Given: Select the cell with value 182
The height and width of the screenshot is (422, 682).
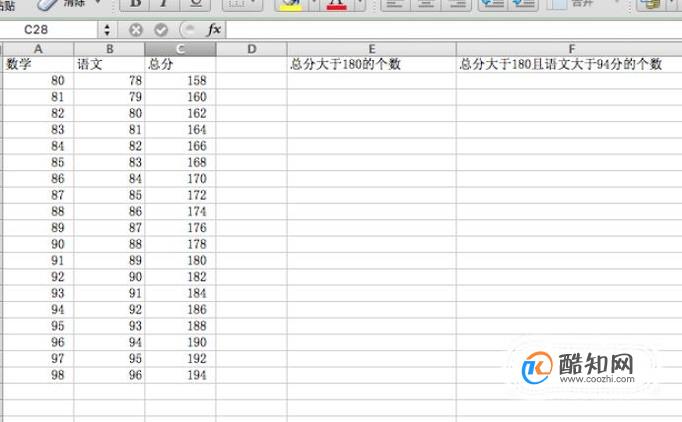Looking at the screenshot, I should (181, 277).
